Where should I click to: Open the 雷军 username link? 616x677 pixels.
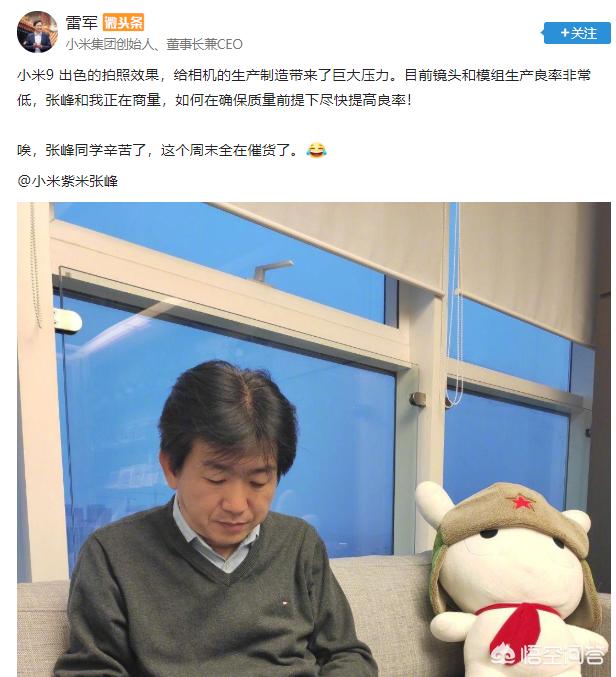tap(82, 22)
